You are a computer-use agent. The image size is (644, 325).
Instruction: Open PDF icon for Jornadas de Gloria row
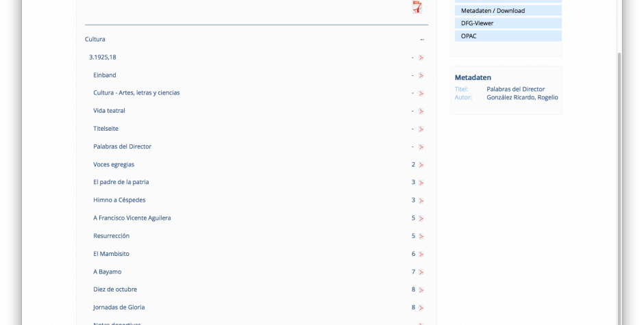tap(421, 308)
